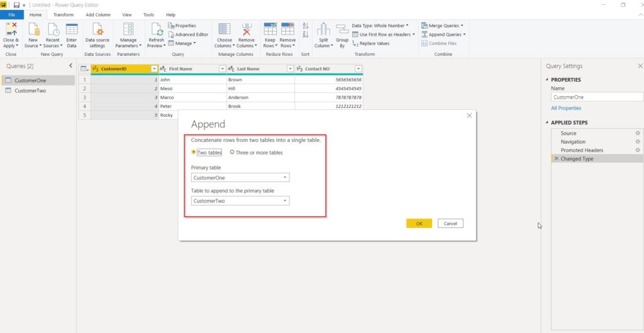Open First Name column filter dropdown

tap(222, 69)
